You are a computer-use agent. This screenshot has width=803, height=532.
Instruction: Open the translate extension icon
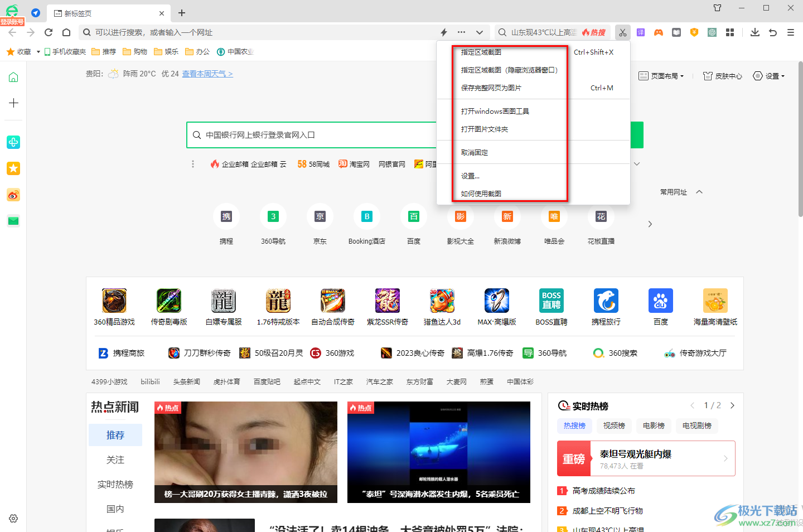(x=641, y=32)
